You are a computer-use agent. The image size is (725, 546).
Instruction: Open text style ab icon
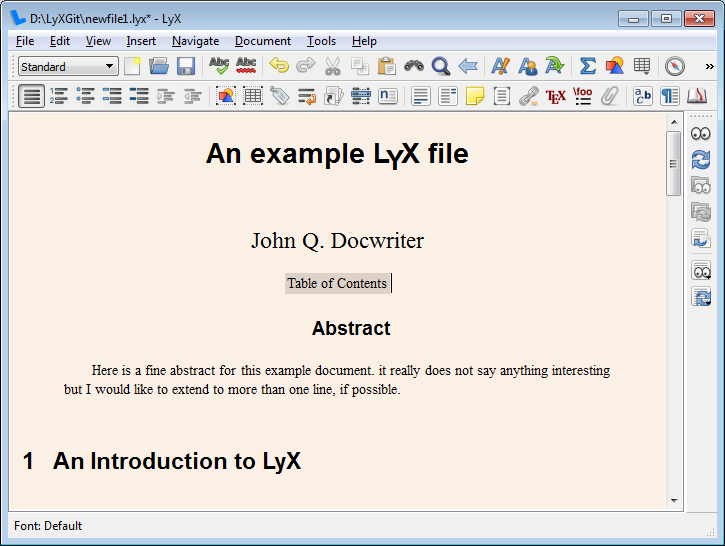(x=643, y=96)
